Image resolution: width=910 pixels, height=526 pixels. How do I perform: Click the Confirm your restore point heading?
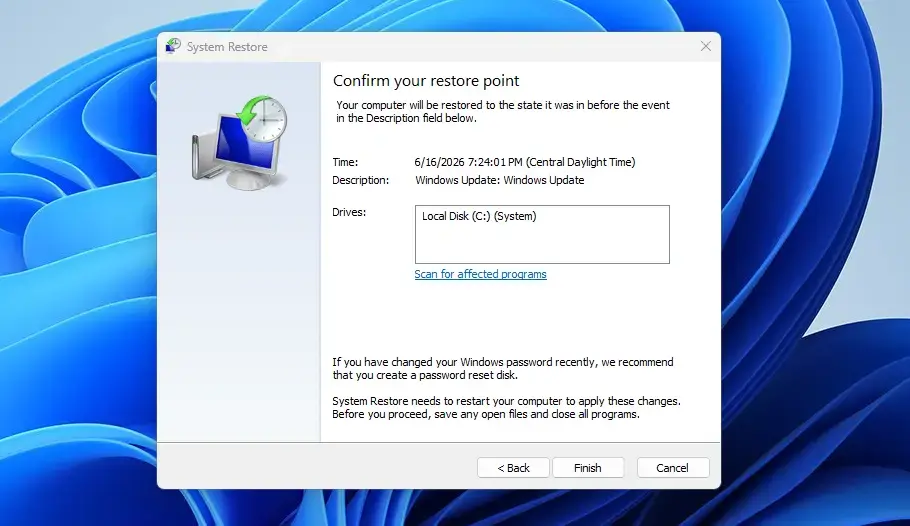click(426, 81)
